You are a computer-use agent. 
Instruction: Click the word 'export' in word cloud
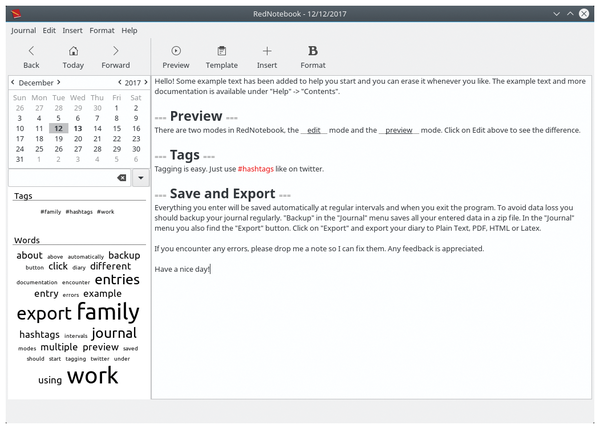pyautogui.click(x=44, y=314)
